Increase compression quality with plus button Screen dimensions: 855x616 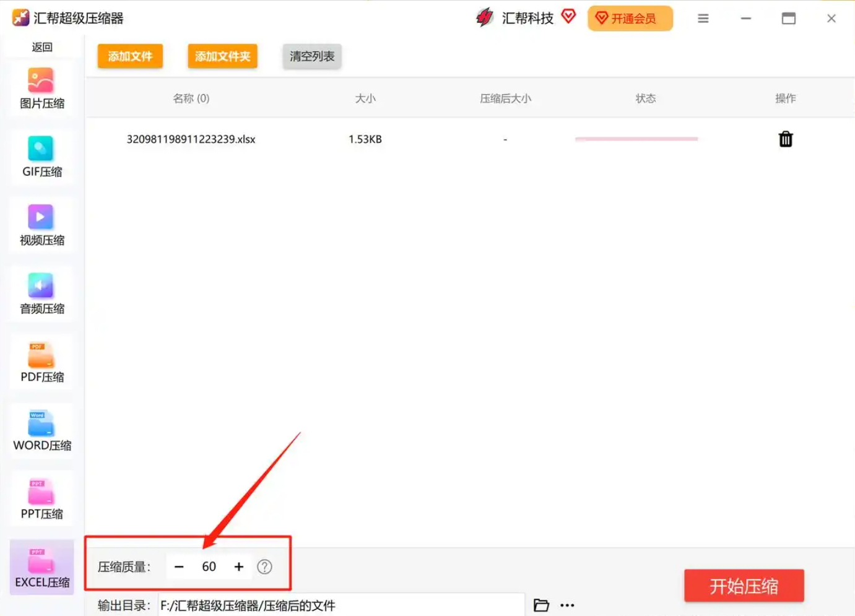(x=239, y=566)
